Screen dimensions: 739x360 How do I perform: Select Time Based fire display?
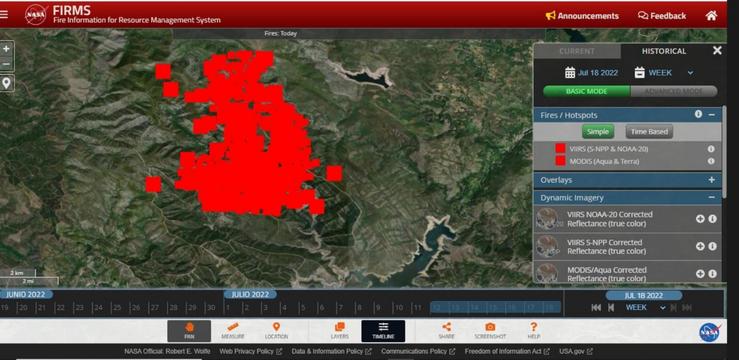[649, 132]
